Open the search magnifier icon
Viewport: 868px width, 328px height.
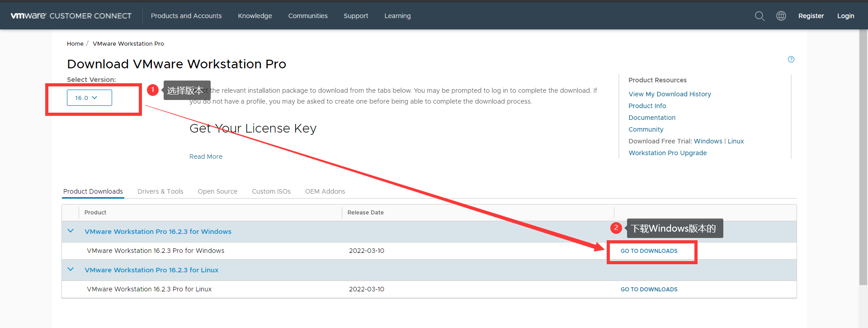click(x=759, y=16)
